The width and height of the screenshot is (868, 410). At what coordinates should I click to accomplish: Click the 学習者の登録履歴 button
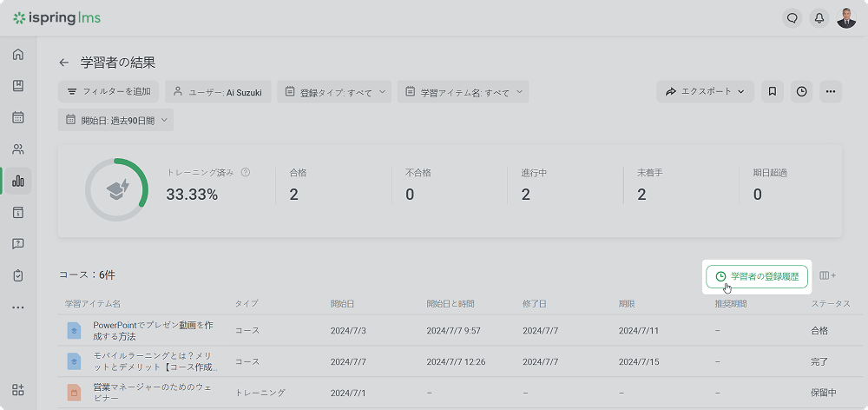[758, 276]
